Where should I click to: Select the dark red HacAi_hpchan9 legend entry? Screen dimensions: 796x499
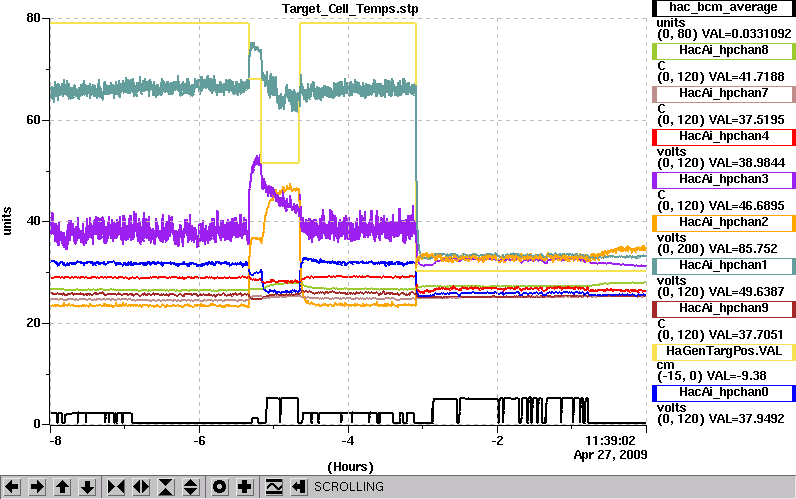pyautogui.click(x=723, y=309)
